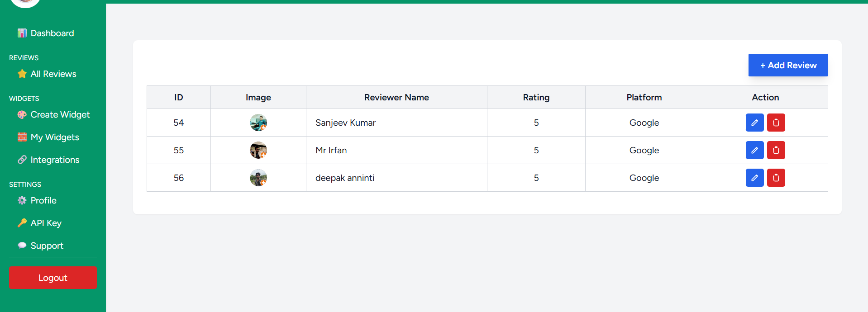Edit the Mr Irfan review
This screenshot has width=868, height=312.
pyautogui.click(x=754, y=150)
